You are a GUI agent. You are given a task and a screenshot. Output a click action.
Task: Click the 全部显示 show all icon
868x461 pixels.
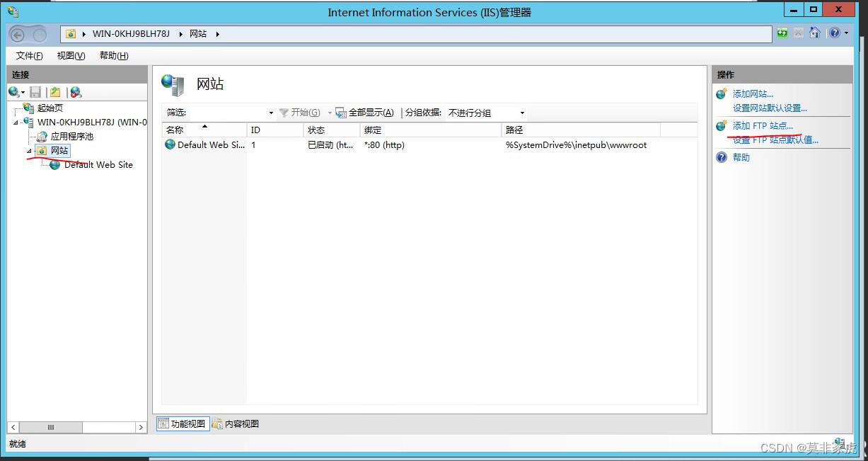tap(340, 113)
